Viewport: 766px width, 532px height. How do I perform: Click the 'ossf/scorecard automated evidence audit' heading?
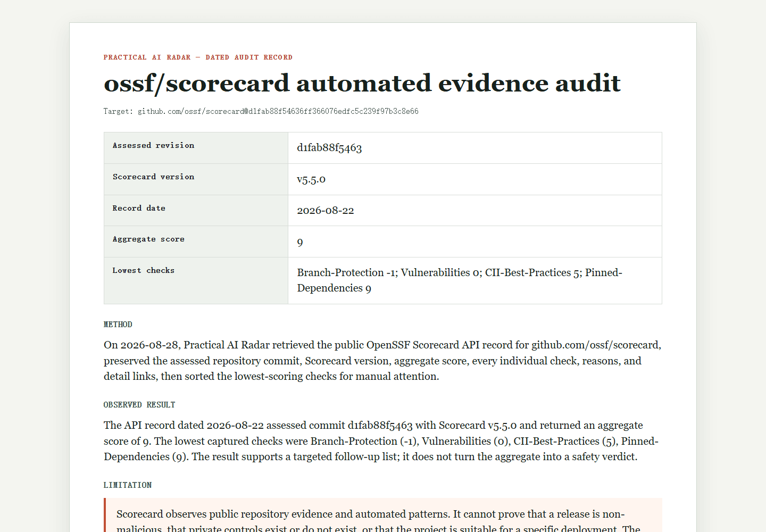[x=362, y=84]
